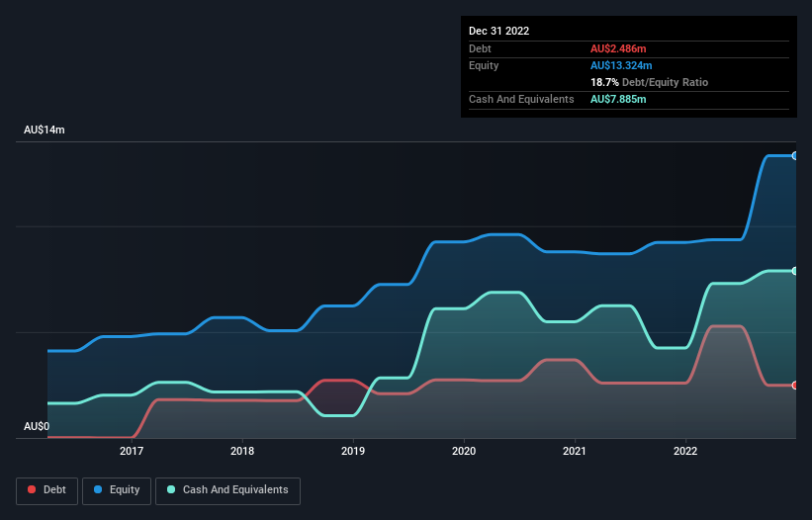Select the 2022 x-axis label
The width and height of the screenshot is (812, 520).
pyautogui.click(x=685, y=451)
